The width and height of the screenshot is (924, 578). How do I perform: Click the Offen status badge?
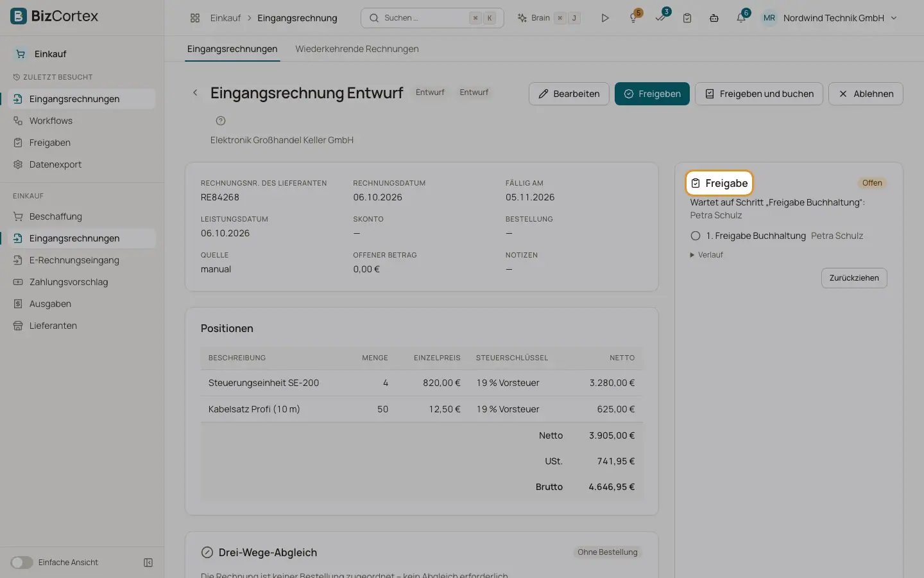tap(872, 183)
